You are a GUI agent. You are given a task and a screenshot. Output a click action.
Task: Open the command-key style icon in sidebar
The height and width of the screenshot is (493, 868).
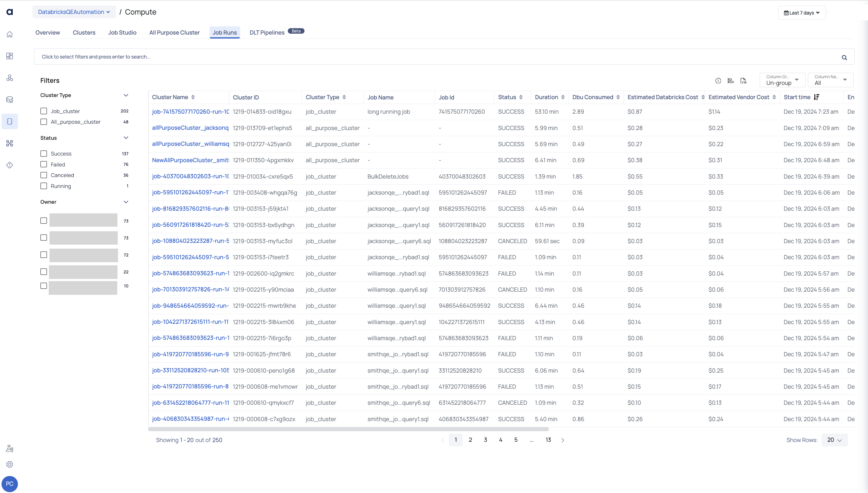[10, 143]
